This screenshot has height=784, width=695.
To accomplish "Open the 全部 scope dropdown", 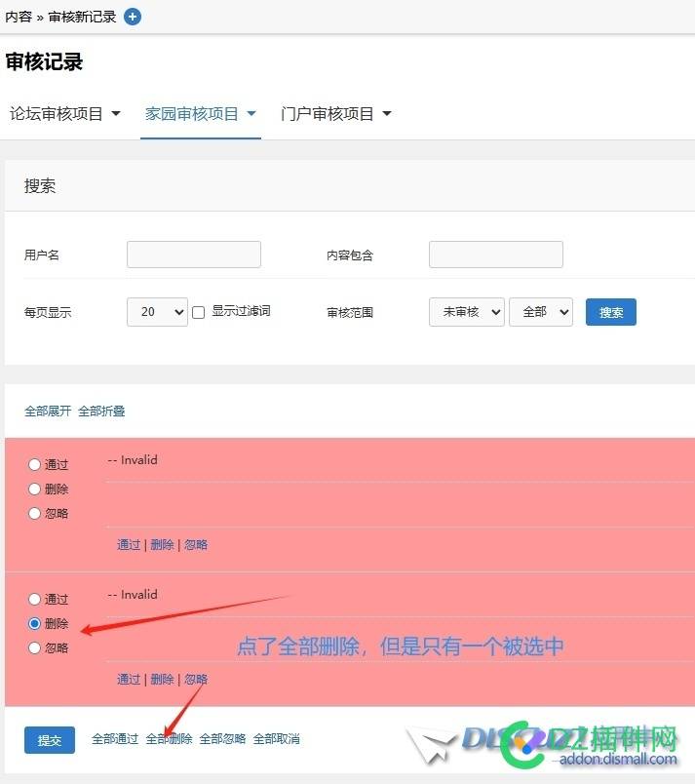I will point(541,312).
